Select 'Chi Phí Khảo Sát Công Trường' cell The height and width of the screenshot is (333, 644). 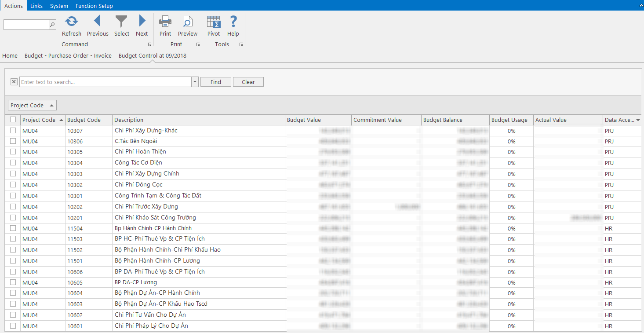199,218
